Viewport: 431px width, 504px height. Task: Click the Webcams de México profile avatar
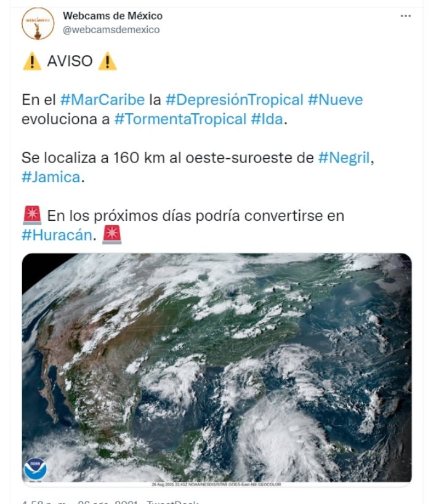[x=38, y=24]
